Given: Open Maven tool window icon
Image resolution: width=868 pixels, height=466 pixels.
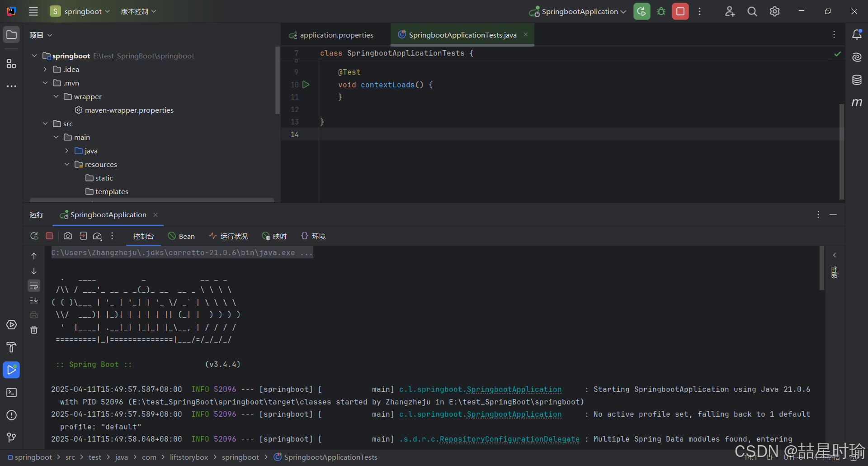Looking at the screenshot, I should (x=857, y=102).
